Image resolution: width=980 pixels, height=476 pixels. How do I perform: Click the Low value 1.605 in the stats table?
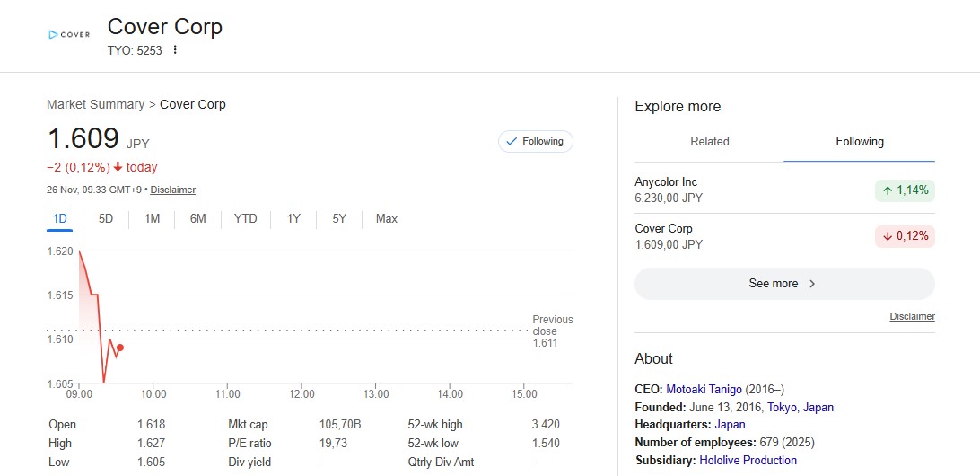point(152,463)
